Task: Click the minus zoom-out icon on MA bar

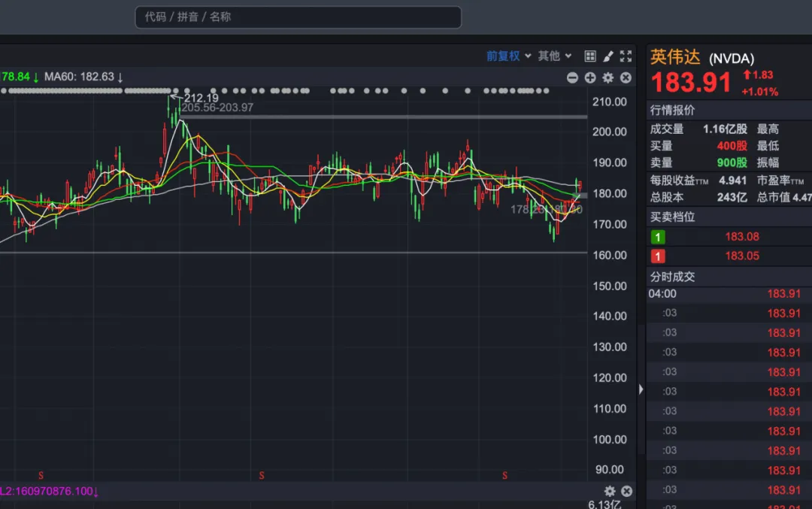Action: click(572, 77)
